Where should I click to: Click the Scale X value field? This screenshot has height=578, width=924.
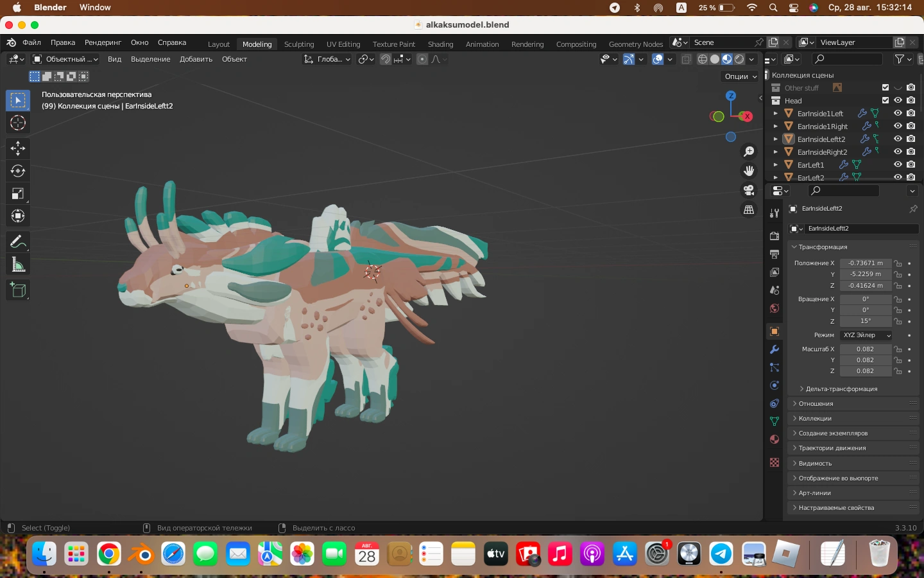(x=865, y=349)
